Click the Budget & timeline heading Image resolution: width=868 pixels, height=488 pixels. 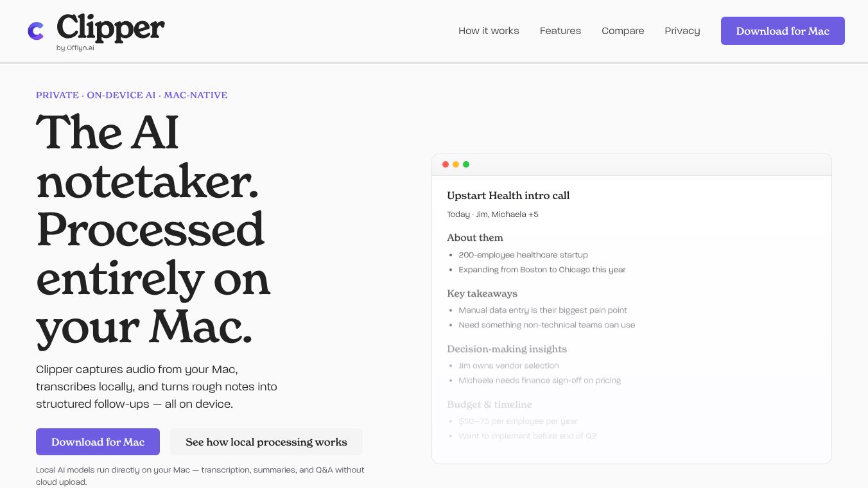point(490,405)
